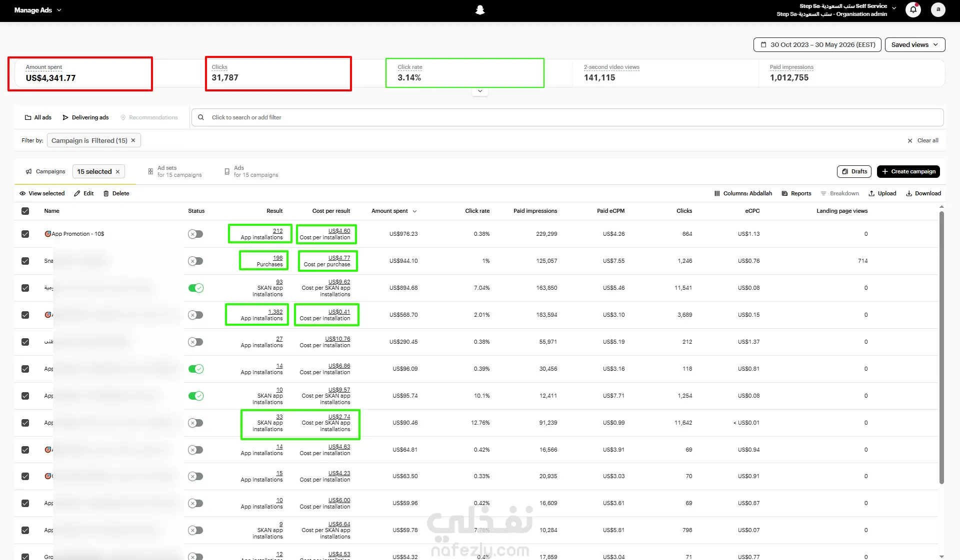Image resolution: width=960 pixels, height=560 pixels.
Task: Open the Recommendations tab
Action: (149, 117)
